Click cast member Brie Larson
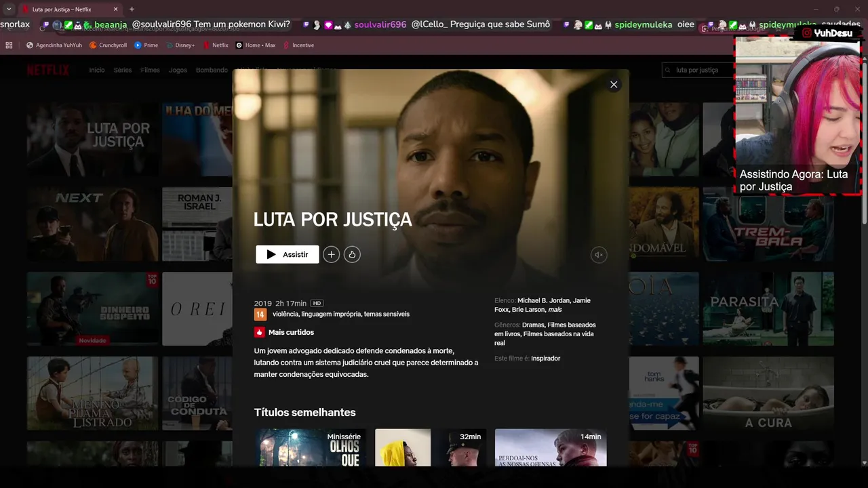The width and height of the screenshot is (868, 488). pyautogui.click(x=528, y=309)
